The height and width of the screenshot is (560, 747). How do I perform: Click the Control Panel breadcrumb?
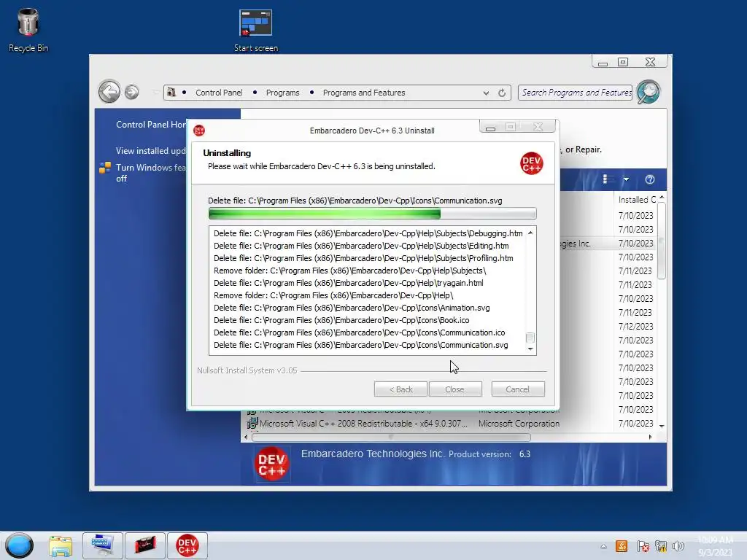[x=219, y=93]
